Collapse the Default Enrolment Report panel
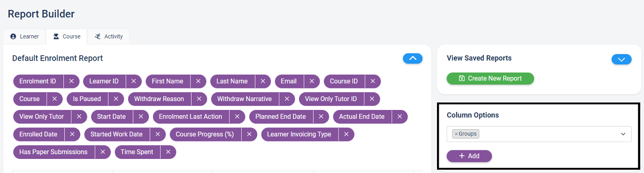This screenshot has height=173, width=644. click(413, 59)
